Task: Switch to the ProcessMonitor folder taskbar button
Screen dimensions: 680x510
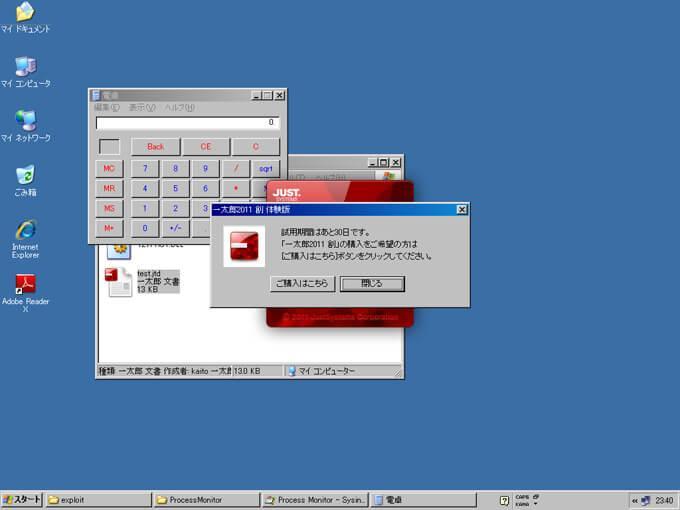Action: [206, 500]
